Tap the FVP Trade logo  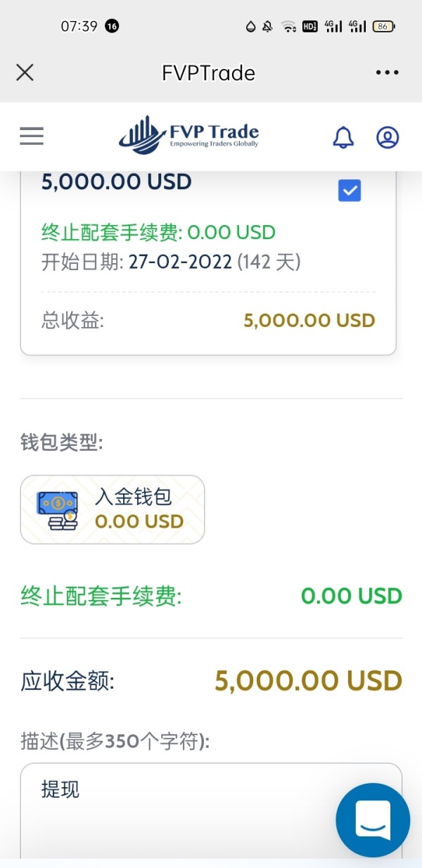tap(188, 135)
